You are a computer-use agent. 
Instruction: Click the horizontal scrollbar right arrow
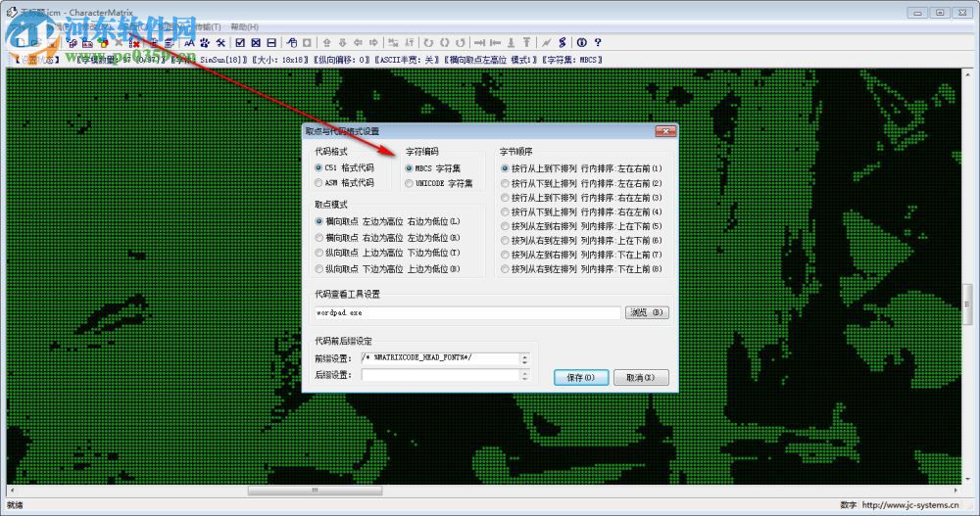pyautogui.click(x=955, y=491)
